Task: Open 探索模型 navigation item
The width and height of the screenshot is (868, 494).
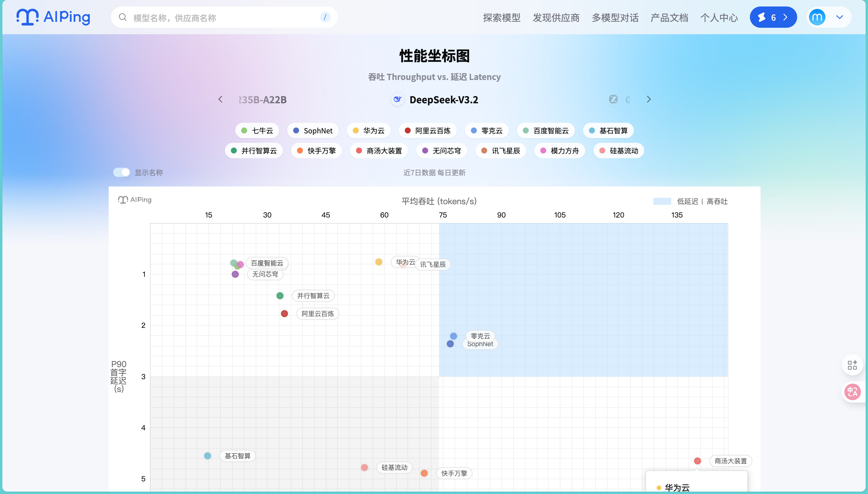Action: pyautogui.click(x=502, y=18)
